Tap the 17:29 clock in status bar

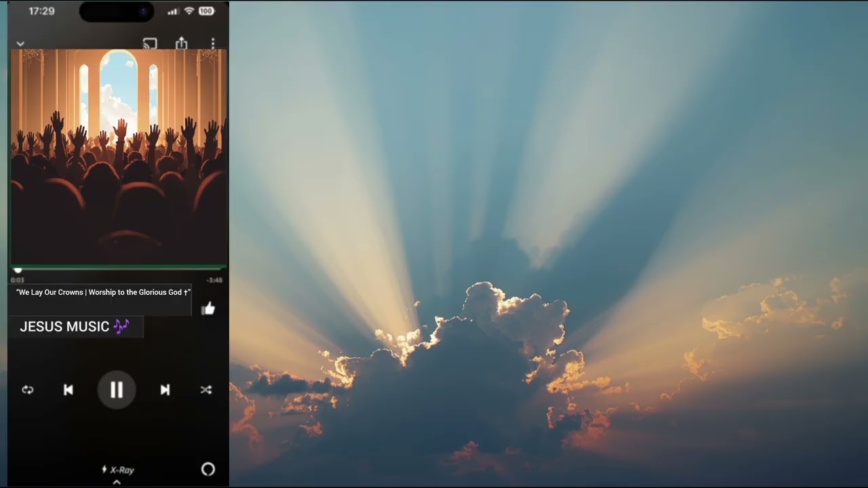tap(42, 11)
